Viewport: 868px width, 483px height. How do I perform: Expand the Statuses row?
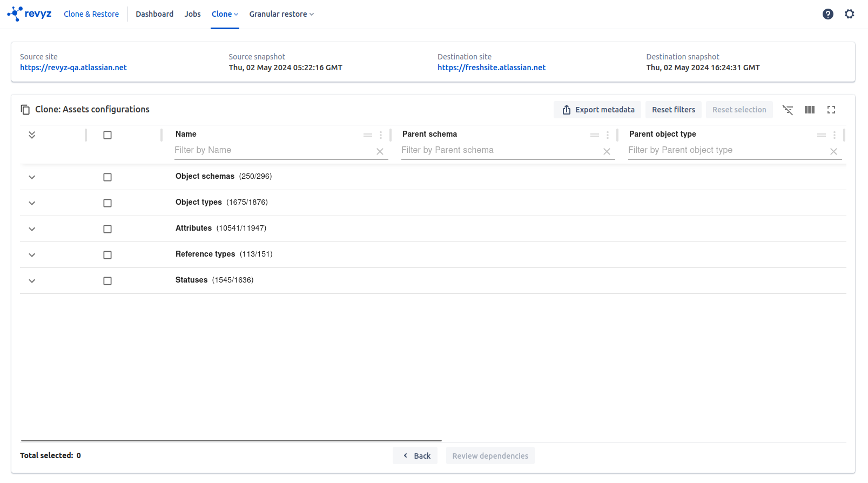pyautogui.click(x=32, y=281)
